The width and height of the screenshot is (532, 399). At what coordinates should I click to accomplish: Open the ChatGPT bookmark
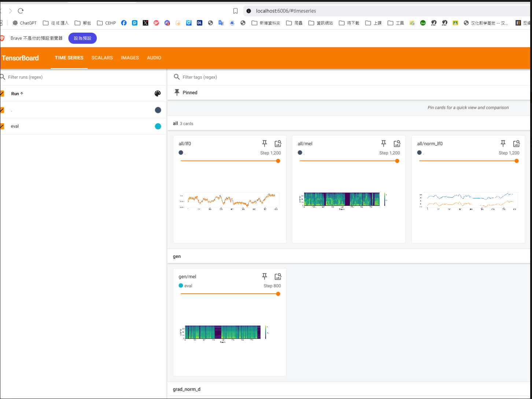25,23
